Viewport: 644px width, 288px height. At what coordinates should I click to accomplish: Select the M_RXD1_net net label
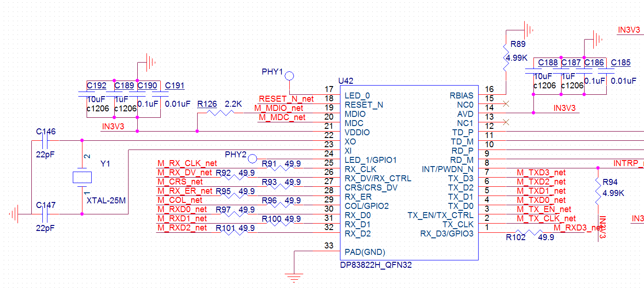182,219
